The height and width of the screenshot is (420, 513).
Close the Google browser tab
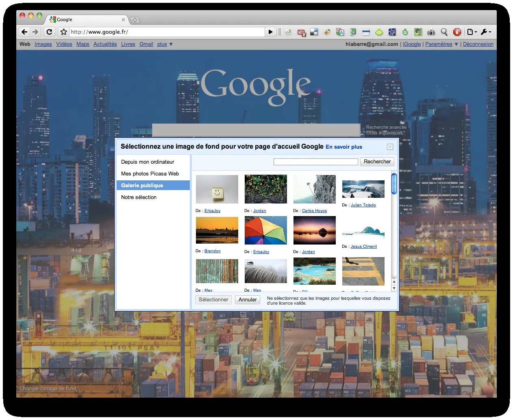tap(123, 19)
